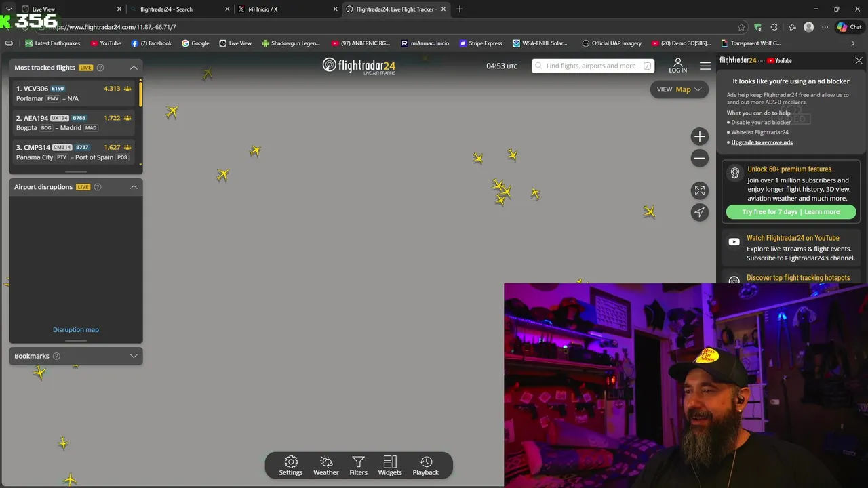868x488 pixels.
Task: Click the browser address bar URL
Action: (x=112, y=27)
